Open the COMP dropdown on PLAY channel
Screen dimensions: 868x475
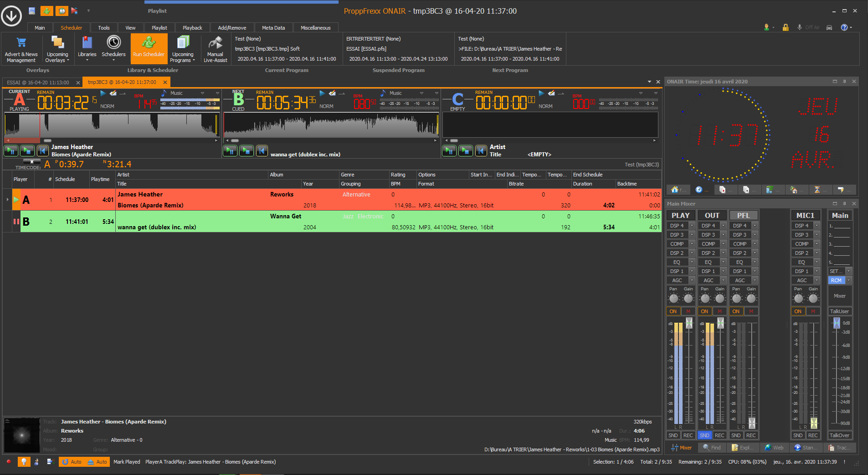[x=692, y=244]
